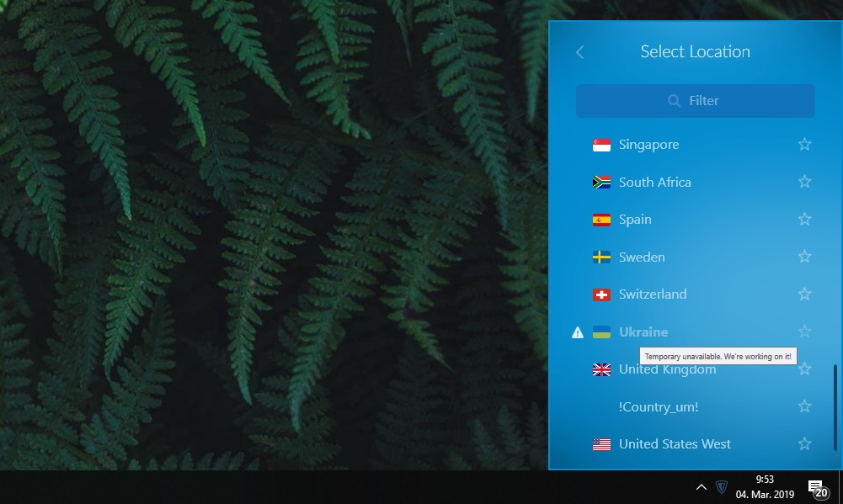Toggle the dimmed Ukraine favorite star
This screenshot has width=843, height=504.
(x=804, y=332)
